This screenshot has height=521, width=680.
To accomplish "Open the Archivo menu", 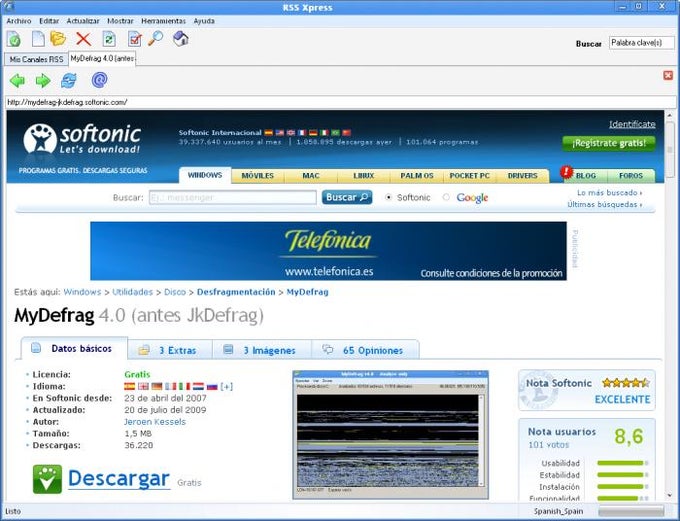I will (x=19, y=21).
